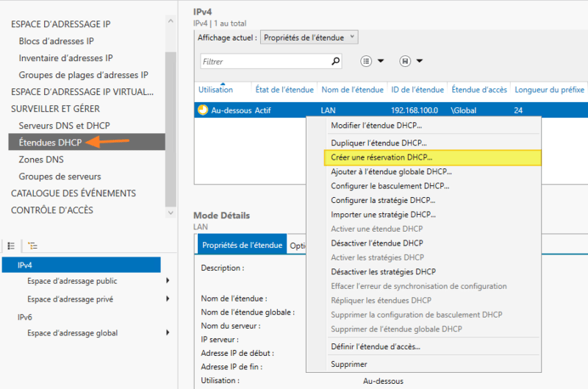588x389 pixels.
Task: Select Ajouter à l'étendue globale DHCP
Action: (391, 172)
